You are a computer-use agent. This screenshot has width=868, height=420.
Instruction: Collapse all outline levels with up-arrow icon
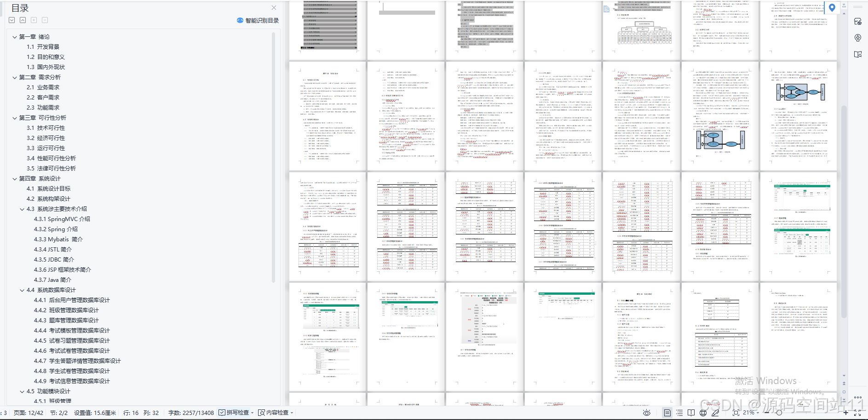tap(23, 20)
